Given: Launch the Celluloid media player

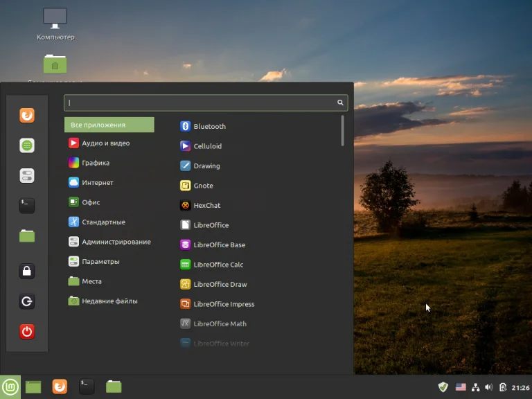Looking at the screenshot, I should click(x=207, y=146).
